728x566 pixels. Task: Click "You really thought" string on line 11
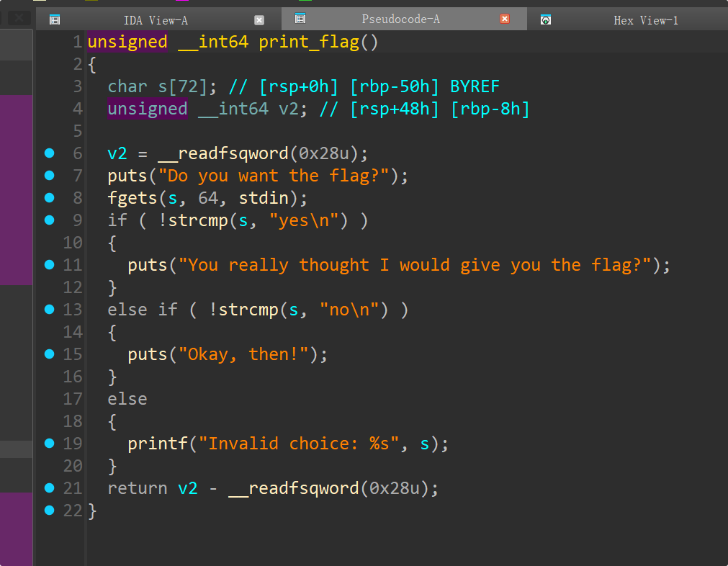coord(415,265)
